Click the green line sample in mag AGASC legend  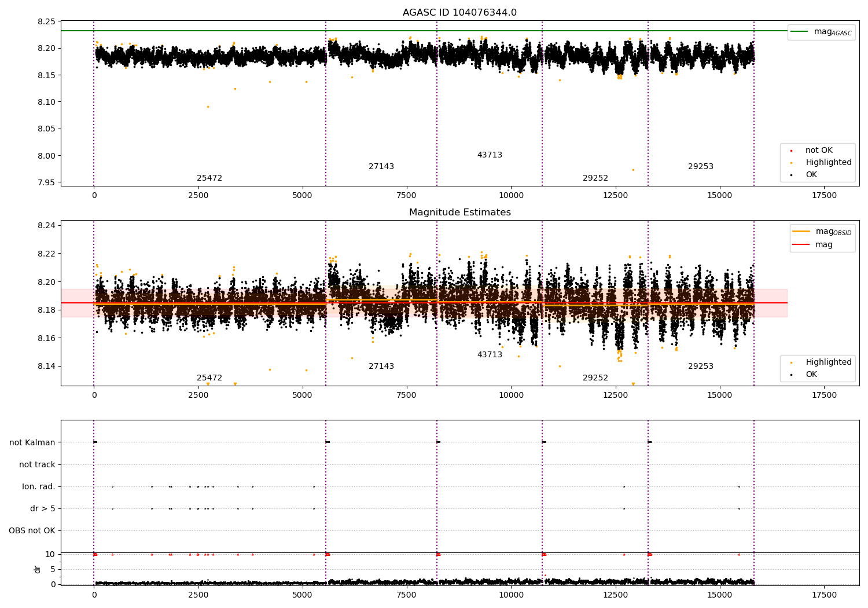(799, 32)
